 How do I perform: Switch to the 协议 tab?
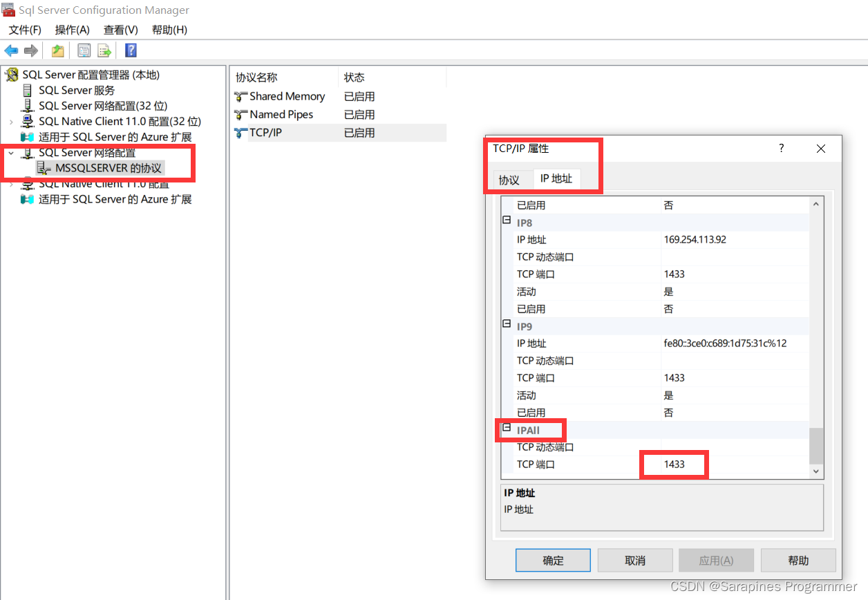[x=509, y=180]
